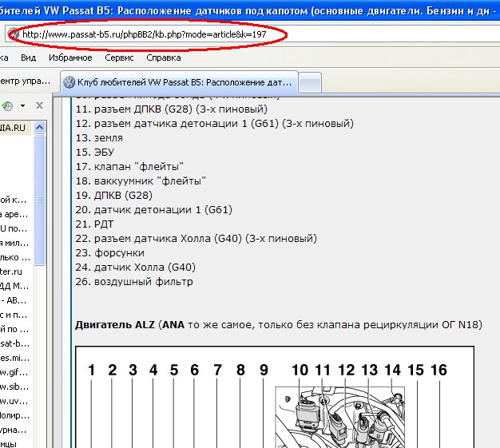The width and height of the screenshot is (500, 448).
Task: Click list item '18. ваккуумник "флейты"'
Action: (141, 180)
